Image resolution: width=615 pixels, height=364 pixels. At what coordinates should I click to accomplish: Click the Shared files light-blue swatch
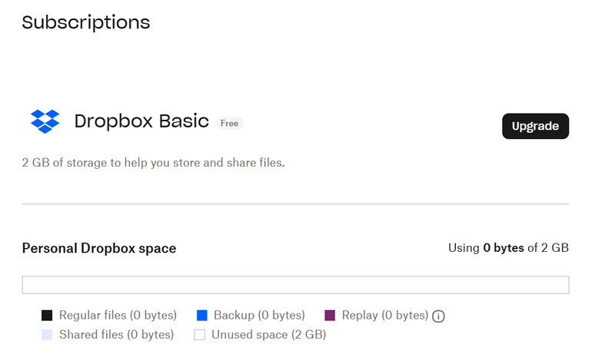47,335
